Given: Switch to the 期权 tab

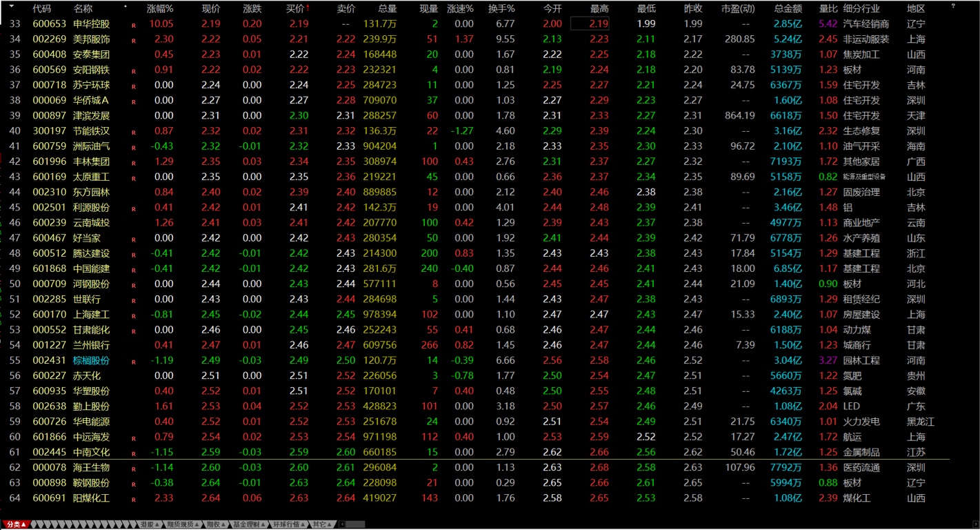Looking at the screenshot, I should (x=216, y=524).
